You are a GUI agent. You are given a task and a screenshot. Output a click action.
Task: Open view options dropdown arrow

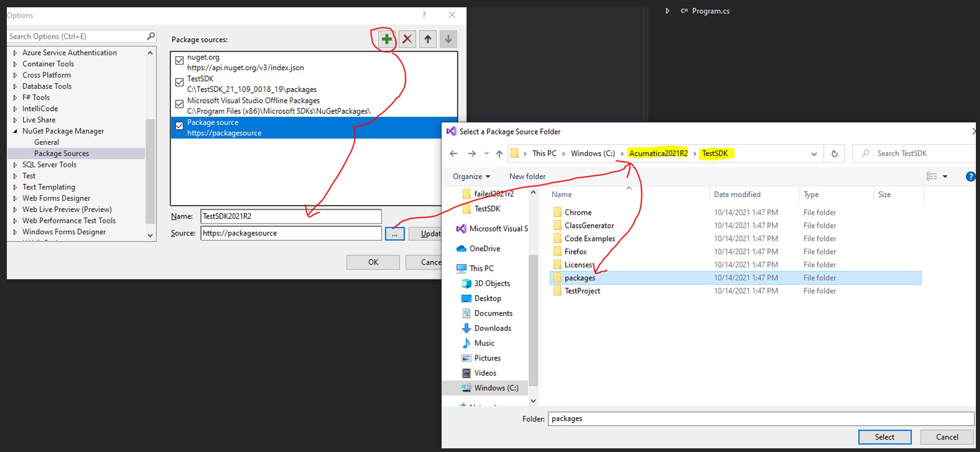click(945, 177)
